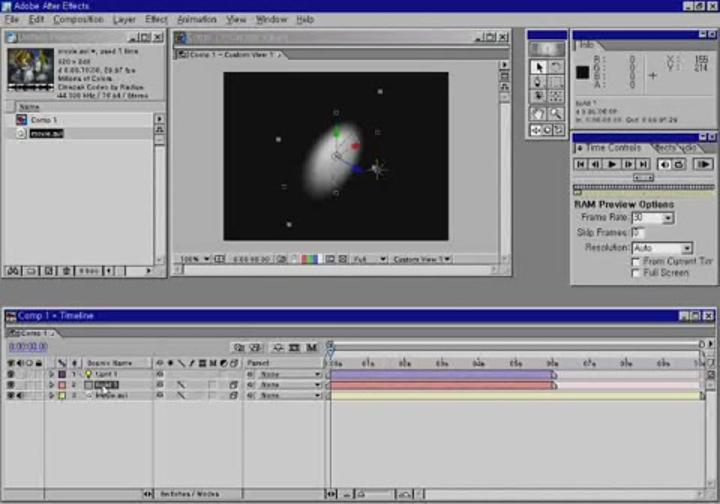Enable the Full Screen checkbox
720x504 pixels.
tap(636, 274)
